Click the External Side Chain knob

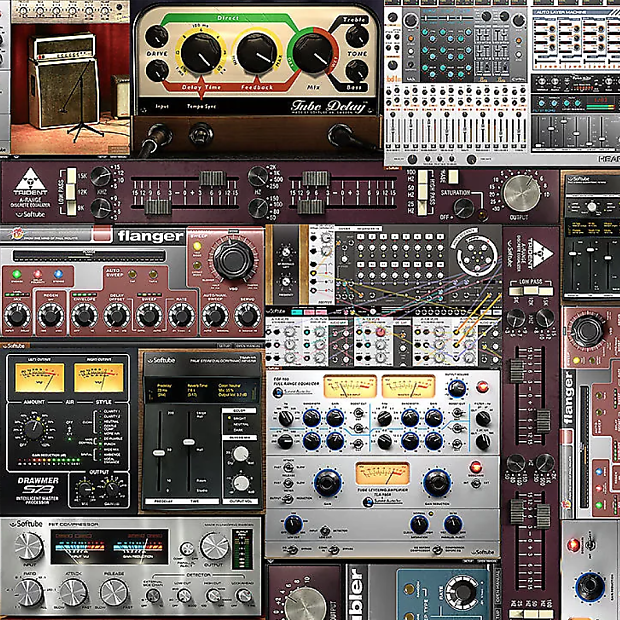[153, 595]
